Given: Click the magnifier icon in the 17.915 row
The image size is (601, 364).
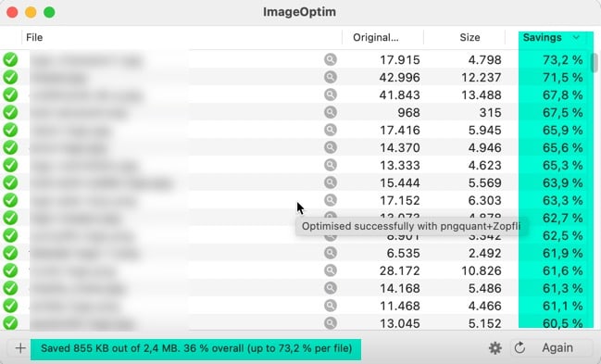Looking at the screenshot, I should (x=331, y=59).
